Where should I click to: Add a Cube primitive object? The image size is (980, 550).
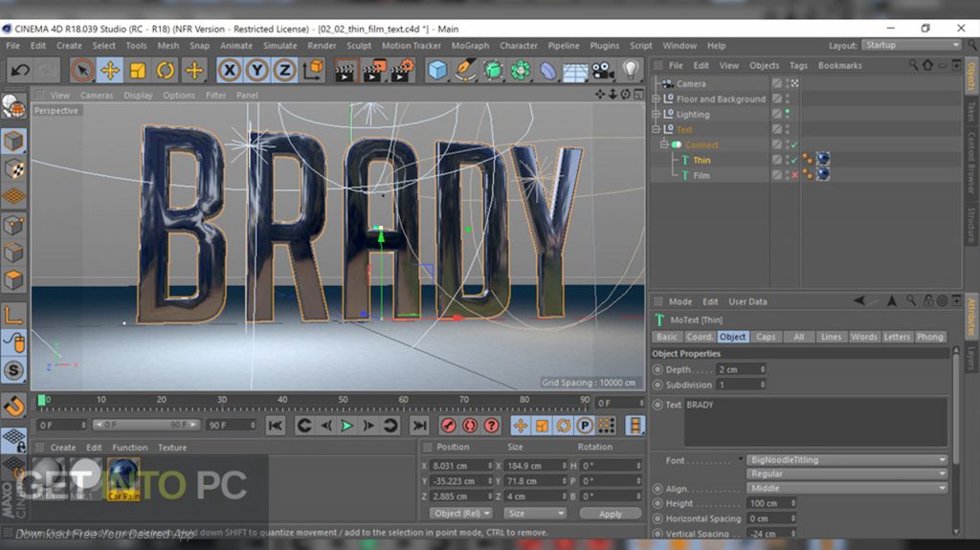tap(437, 70)
